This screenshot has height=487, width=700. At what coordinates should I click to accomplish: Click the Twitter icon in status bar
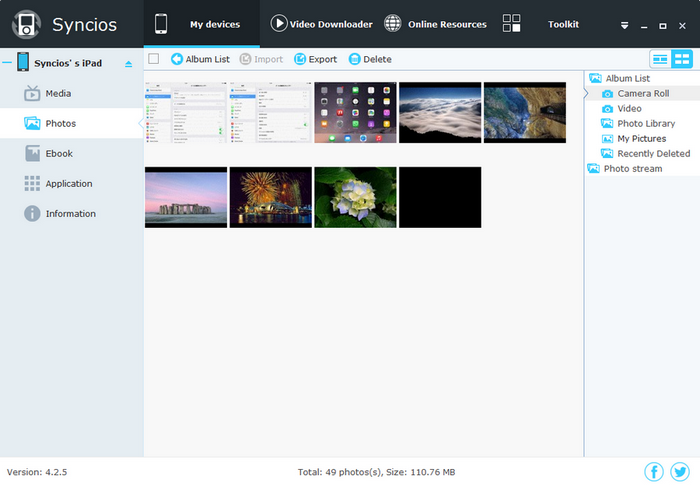(680, 472)
